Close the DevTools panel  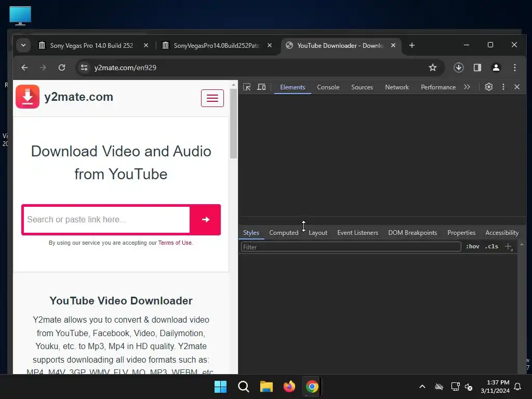point(517,87)
